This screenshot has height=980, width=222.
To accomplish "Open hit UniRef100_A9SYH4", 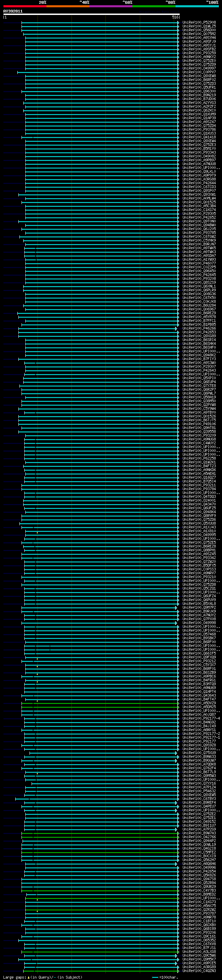I will pos(199,38).
